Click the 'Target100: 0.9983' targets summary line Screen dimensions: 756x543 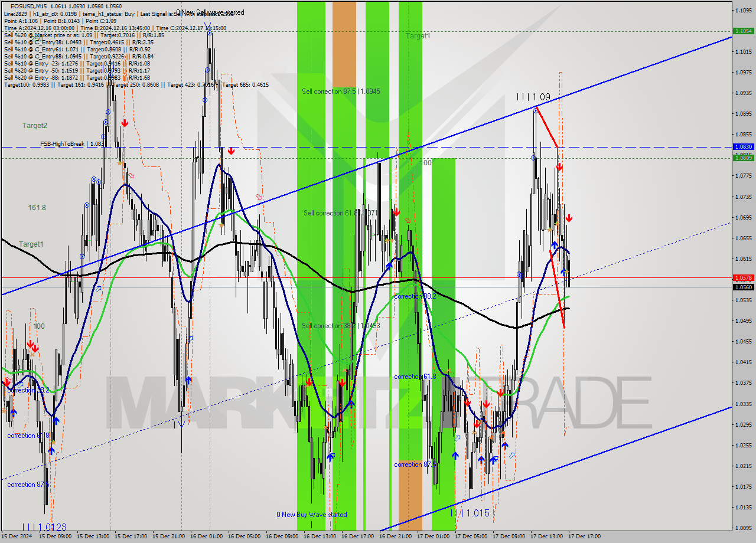click(x=136, y=84)
